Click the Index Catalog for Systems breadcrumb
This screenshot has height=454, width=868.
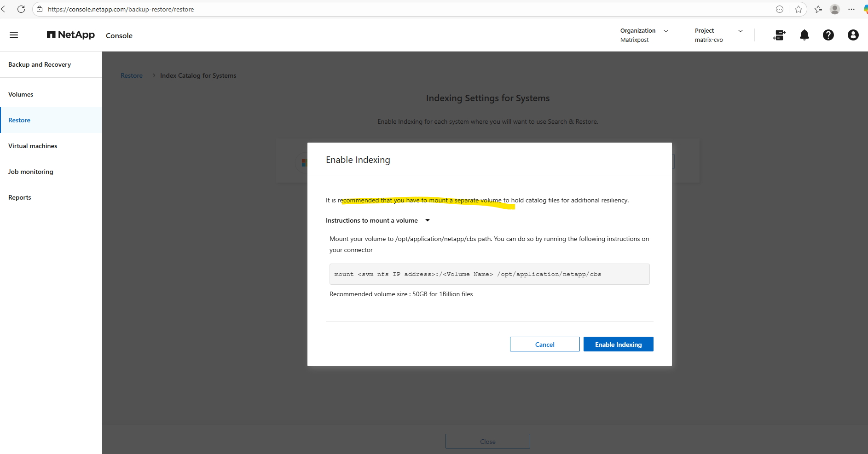[x=198, y=75]
